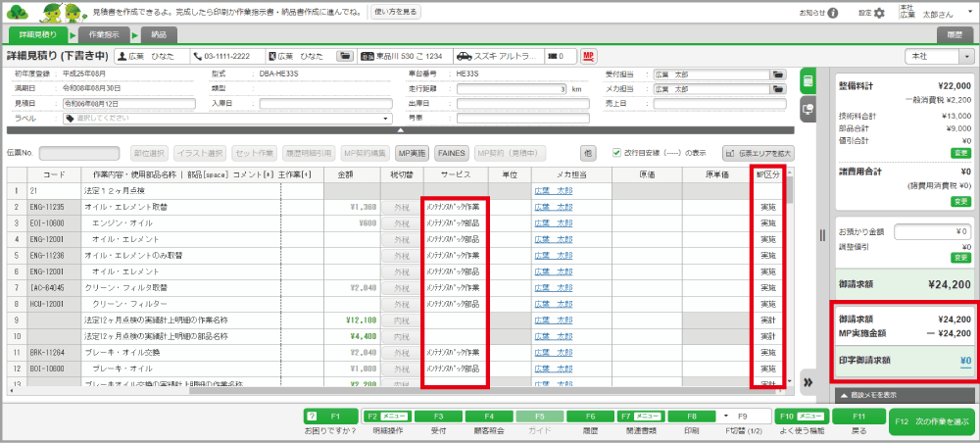Click folder icon beside 受付担当 field
This screenshot has width=980, height=443.
pyautogui.click(x=778, y=74)
